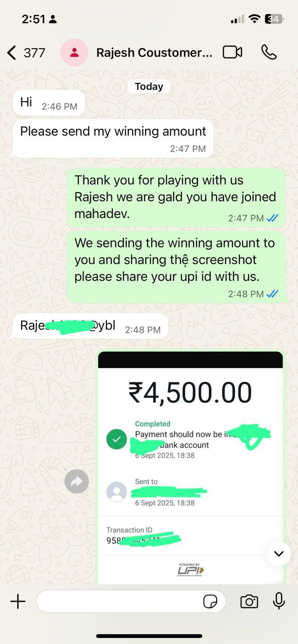The image size is (298, 644).
Task: Select the 'Please send my winning amount' message
Action: point(113,138)
